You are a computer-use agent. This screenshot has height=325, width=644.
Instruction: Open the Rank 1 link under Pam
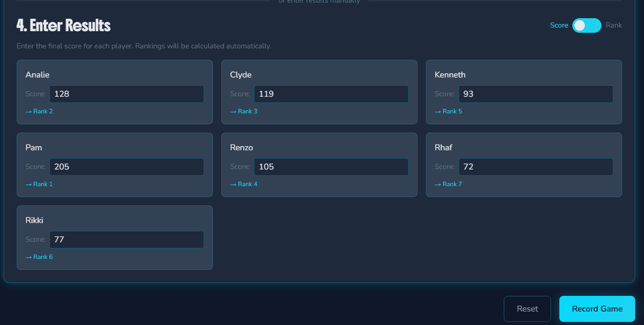click(x=39, y=184)
